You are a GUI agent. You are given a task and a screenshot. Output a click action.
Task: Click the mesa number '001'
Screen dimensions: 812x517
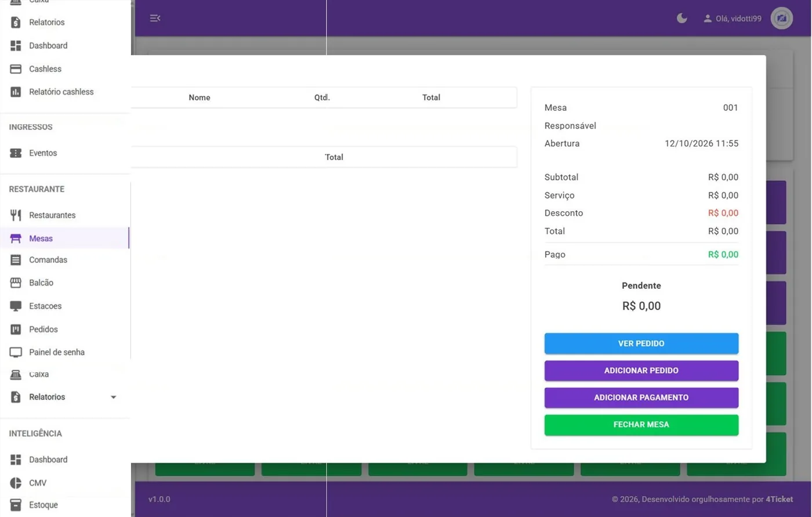click(730, 107)
